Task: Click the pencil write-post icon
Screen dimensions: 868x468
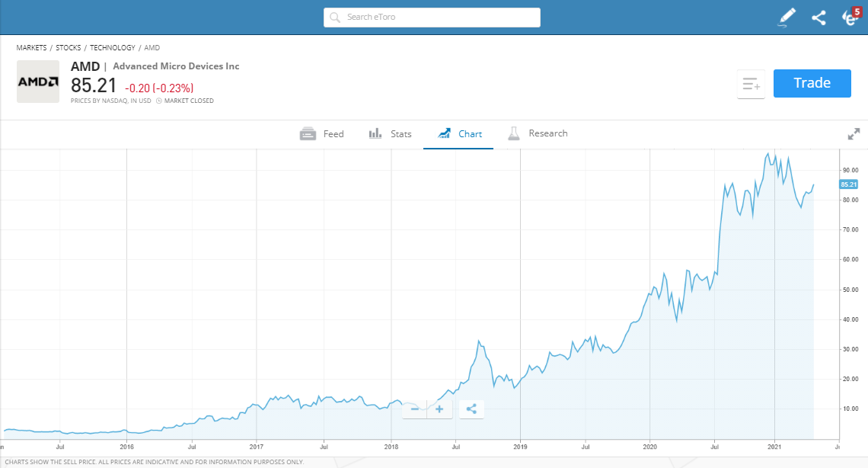Action: (x=787, y=18)
